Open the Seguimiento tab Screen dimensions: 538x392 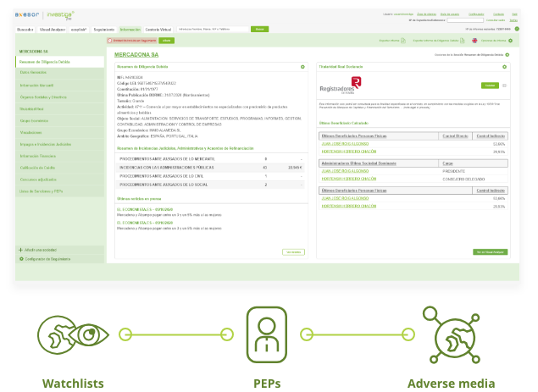click(104, 30)
